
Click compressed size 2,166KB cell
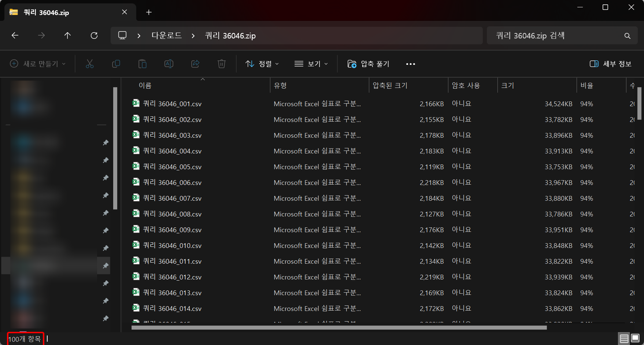click(432, 104)
